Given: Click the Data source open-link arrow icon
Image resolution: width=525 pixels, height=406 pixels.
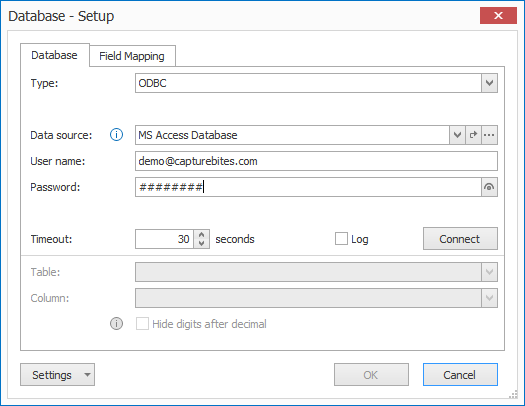Looking at the screenshot, I should tap(473, 135).
